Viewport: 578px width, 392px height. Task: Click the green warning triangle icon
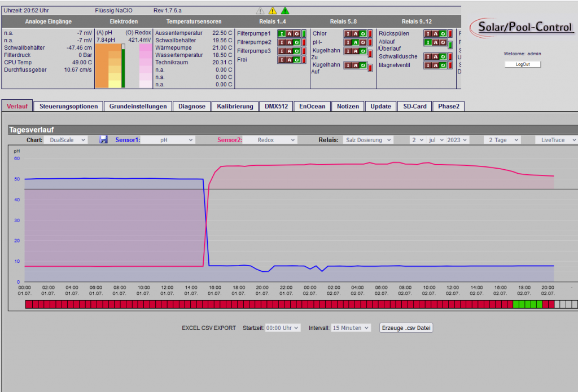285,11
